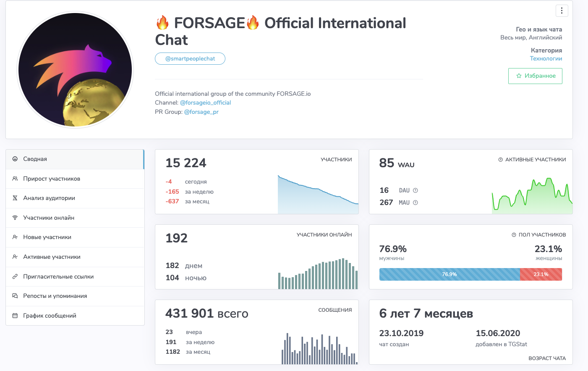Click the Активные участники user icon

tap(15, 257)
